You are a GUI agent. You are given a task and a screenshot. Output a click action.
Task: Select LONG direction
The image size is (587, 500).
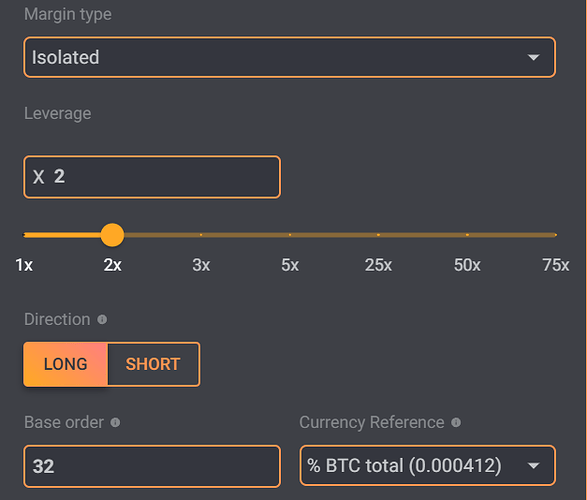click(x=66, y=364)
